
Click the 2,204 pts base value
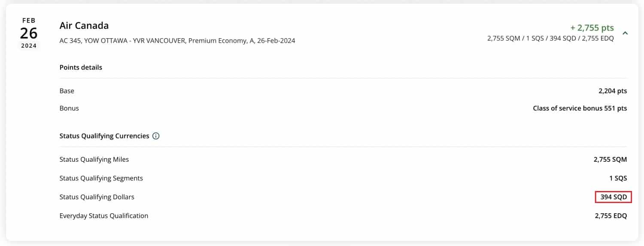[613, 91]
